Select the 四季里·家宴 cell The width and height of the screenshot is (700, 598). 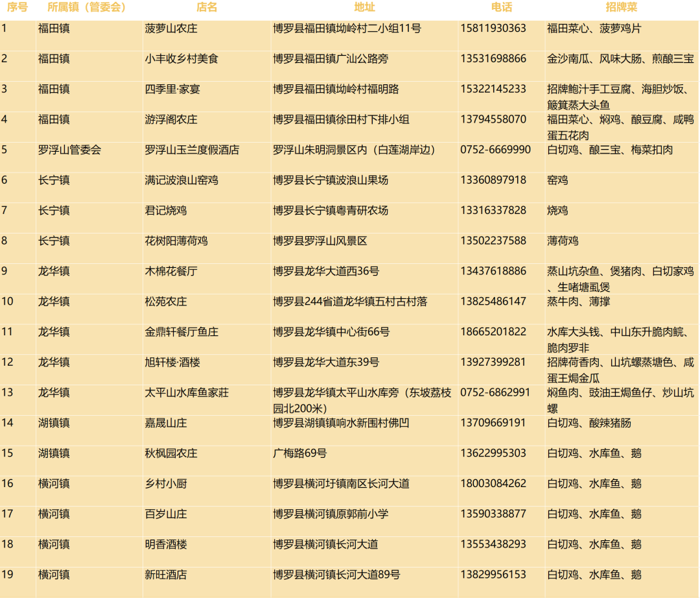tap(172, 90)
